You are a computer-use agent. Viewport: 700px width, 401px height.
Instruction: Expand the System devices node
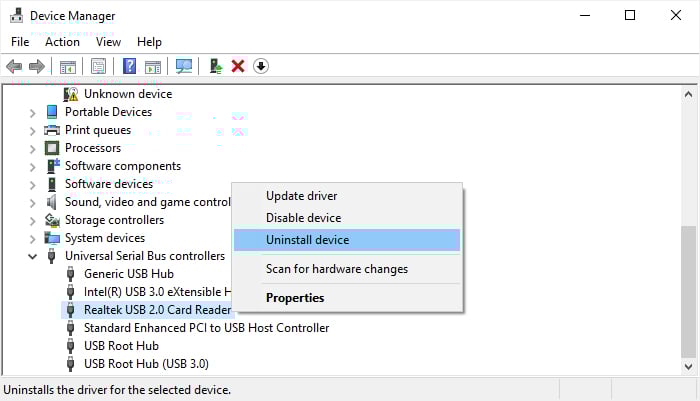point(32,239)
